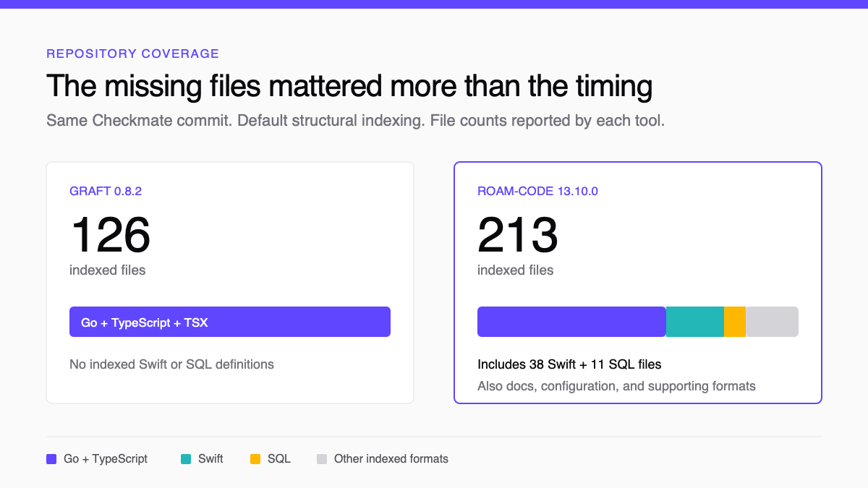
Task: Click 'Includes 38 Swift + 11 SQL files'
Action: click(569, 364)
